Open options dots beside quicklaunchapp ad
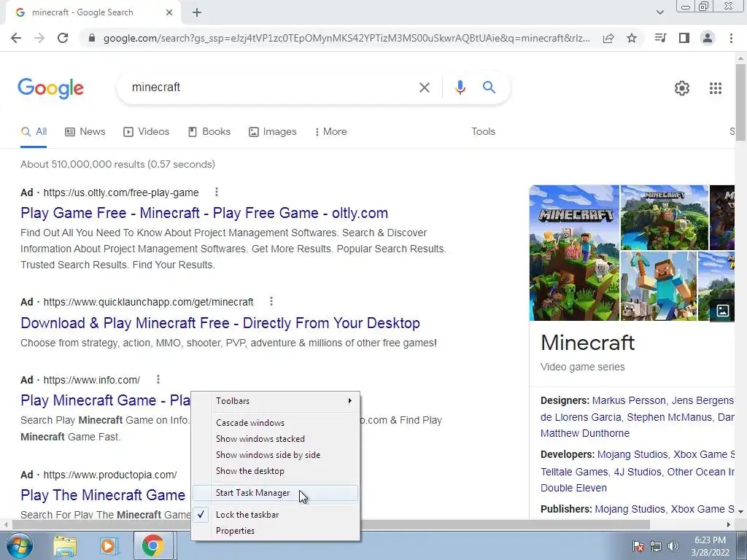 271,301
